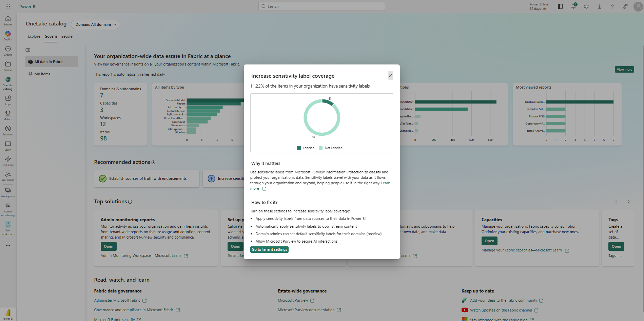Screen dimensions: 644x321
Task: Open the notifications bell
Action: pos(573,6)
